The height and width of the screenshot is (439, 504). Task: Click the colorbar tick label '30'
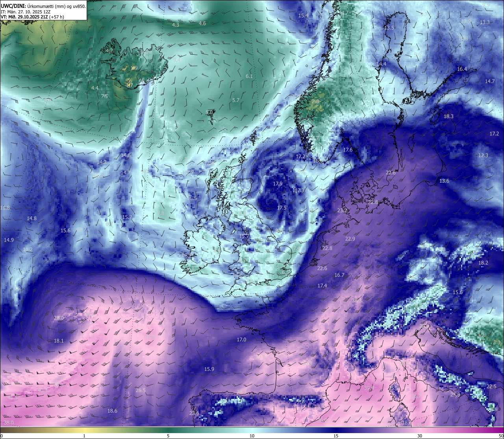pyautogui.click(x=420, y=436)
